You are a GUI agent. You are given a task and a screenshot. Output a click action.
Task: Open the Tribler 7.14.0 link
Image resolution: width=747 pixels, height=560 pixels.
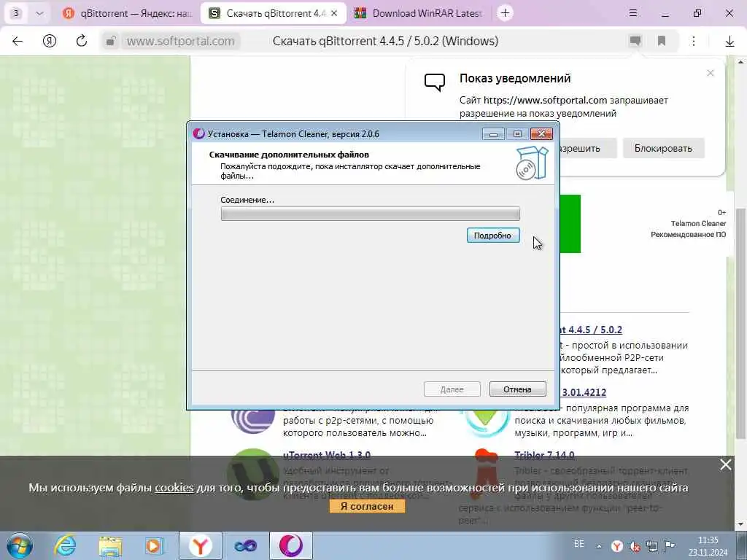point(544,455)
